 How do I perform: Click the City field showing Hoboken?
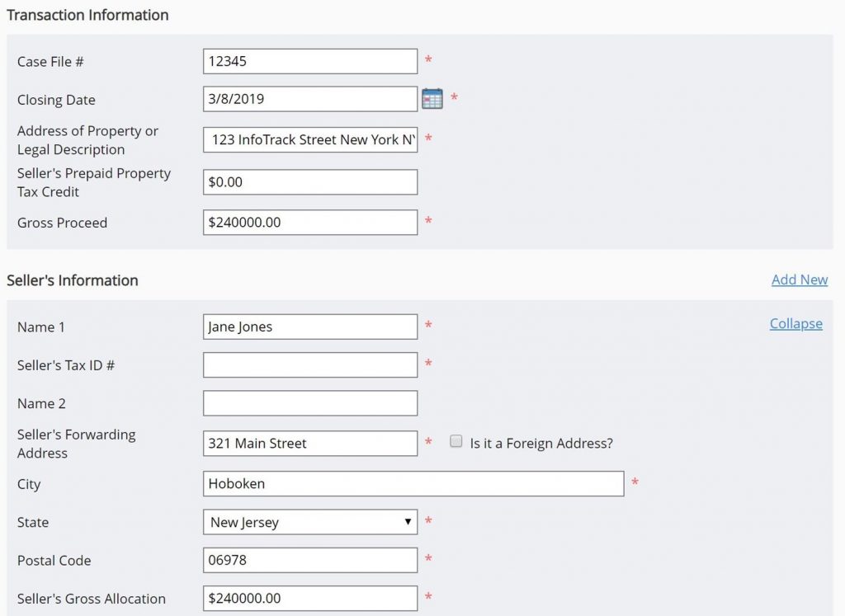click(413, 483)
